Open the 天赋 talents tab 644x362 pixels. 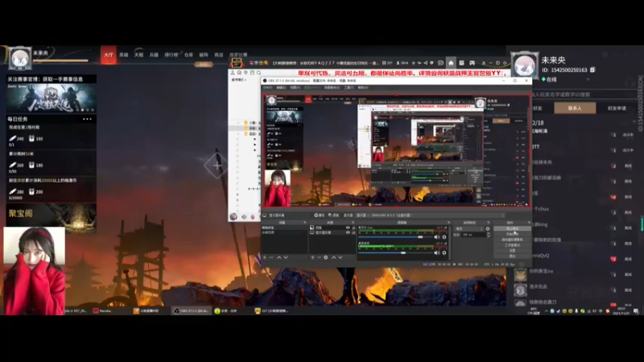click(138, 55)
